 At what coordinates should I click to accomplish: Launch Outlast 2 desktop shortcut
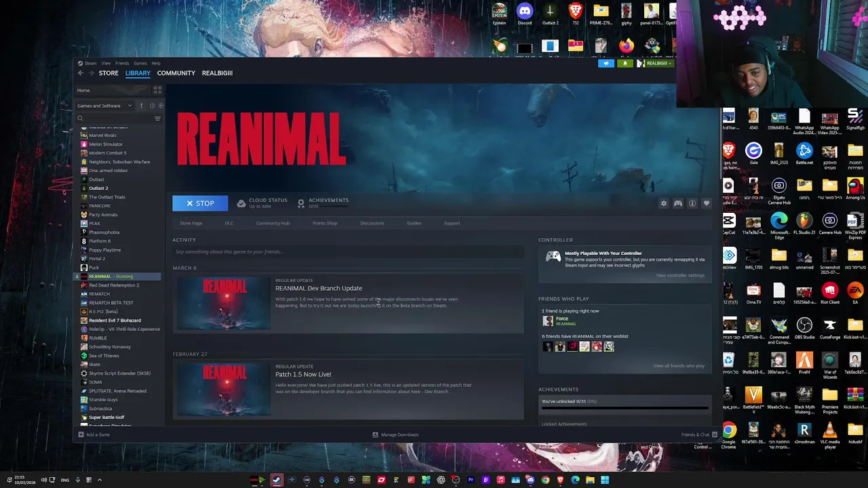550,14
